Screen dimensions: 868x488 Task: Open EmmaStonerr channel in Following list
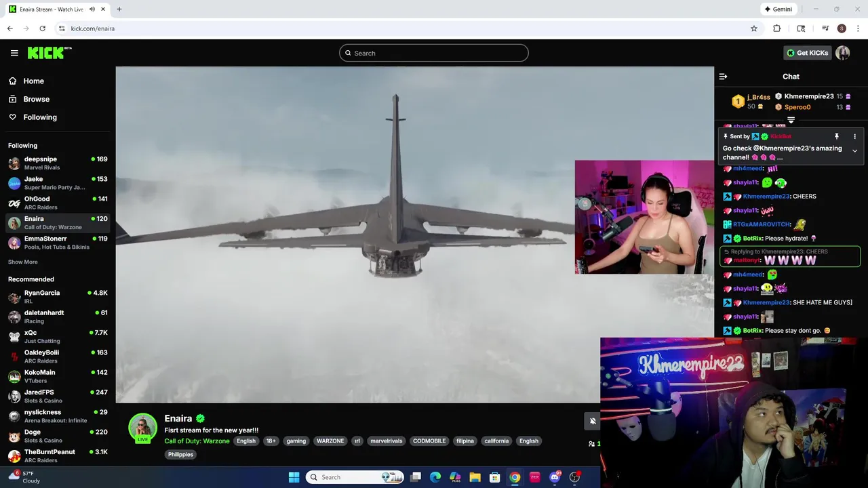click(58, 243)
